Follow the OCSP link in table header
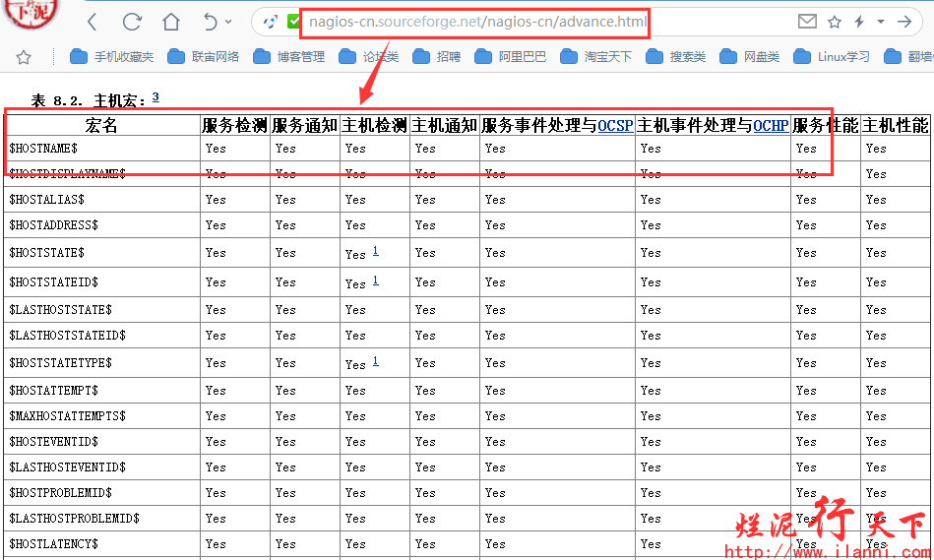 click(615, 126)
